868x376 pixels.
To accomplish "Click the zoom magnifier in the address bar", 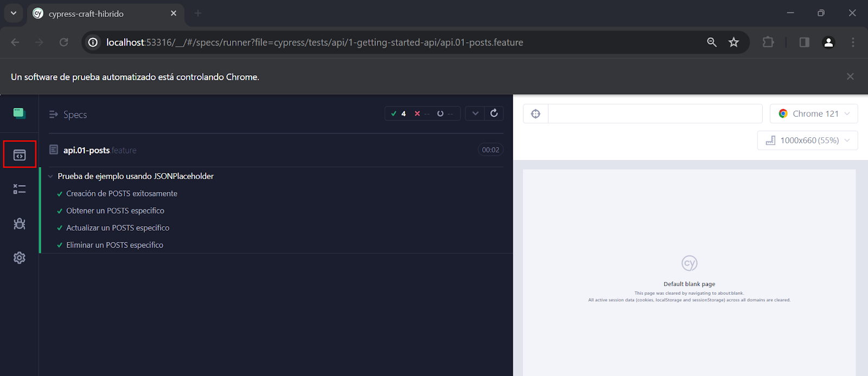I will (x=712, y=42).
